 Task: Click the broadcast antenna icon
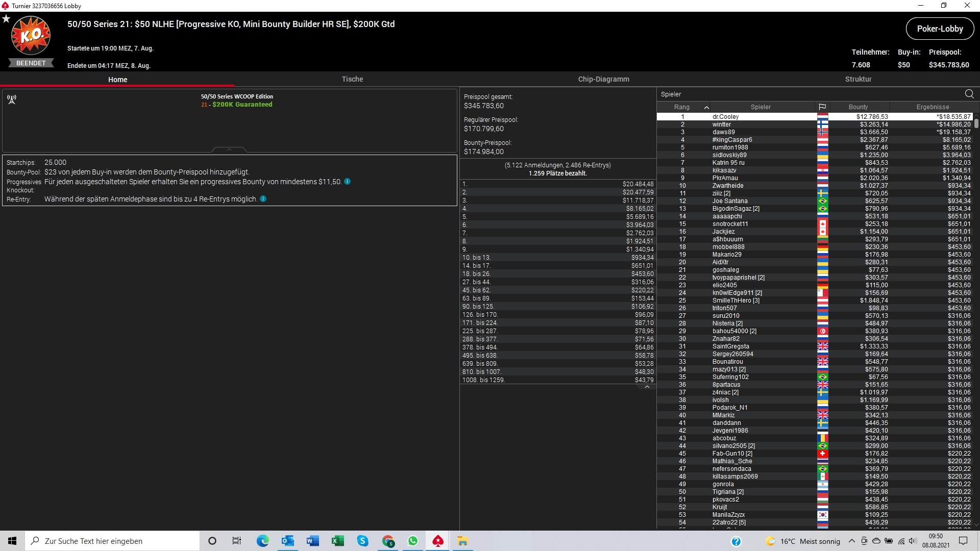(x=12, y=99)
